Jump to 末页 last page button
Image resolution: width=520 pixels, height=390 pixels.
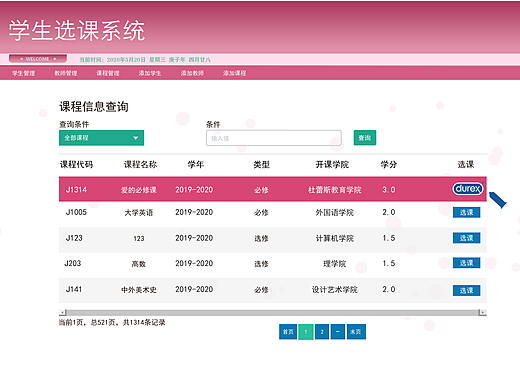click(x=356, y=332)
